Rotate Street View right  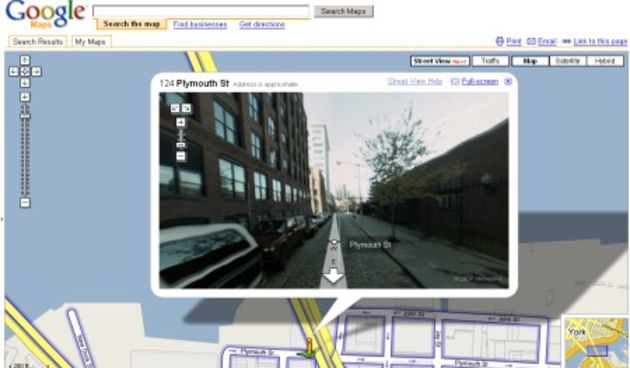click(186, 108)
